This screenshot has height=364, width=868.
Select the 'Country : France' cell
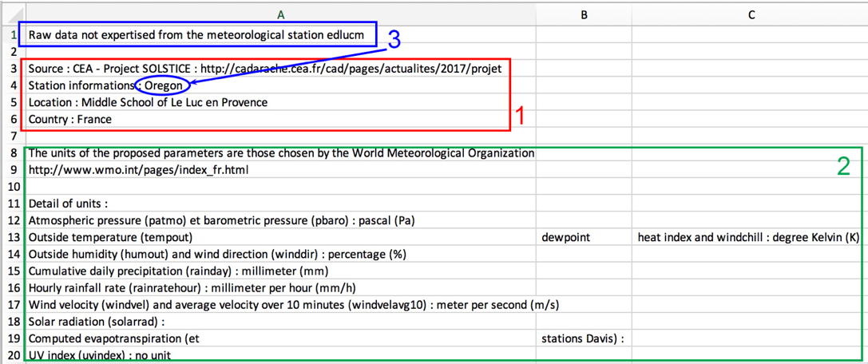pos(70,120)
